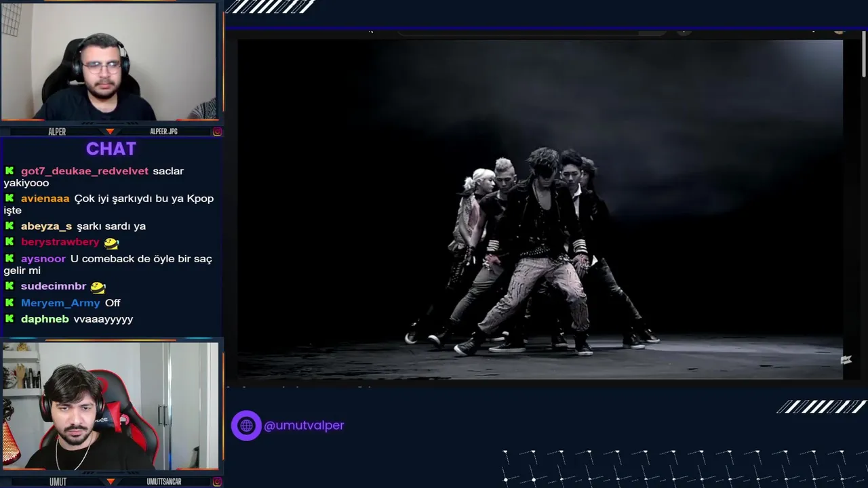
Task: Click the message 'vvaaayyyyy'
Action: click(x=103, y=319)
